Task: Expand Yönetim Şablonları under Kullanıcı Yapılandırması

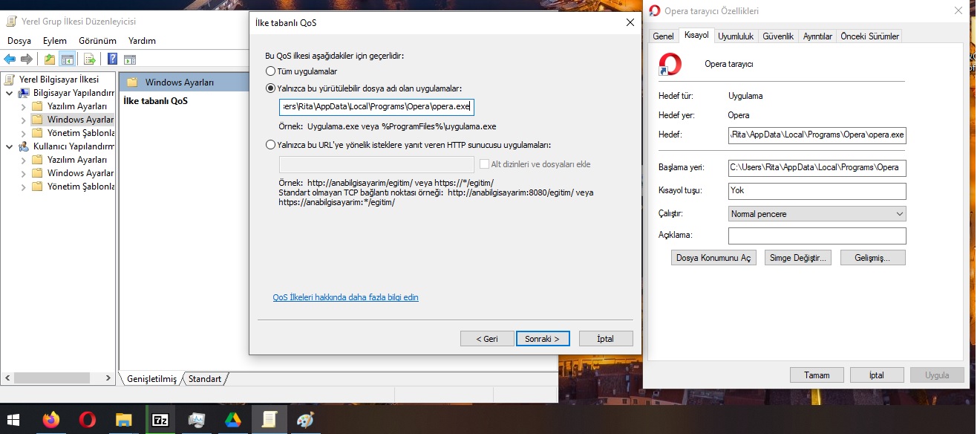Action: click(x=23, y=187)
